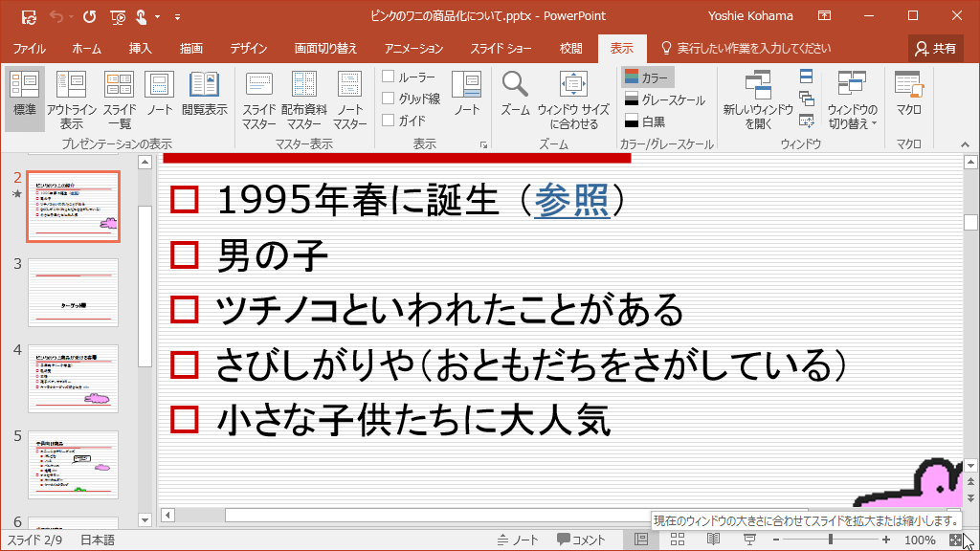The width and height of the screenshot is (980, 551).
Task: Click the Save icon in Quick Access Toolbar
Action: (29, 17)
